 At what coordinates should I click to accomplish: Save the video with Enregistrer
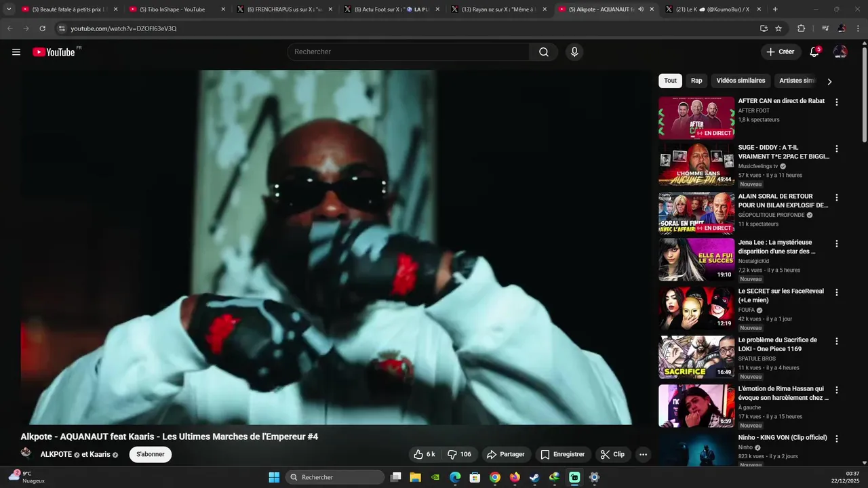pyautogui.click(x=562, y=454)
